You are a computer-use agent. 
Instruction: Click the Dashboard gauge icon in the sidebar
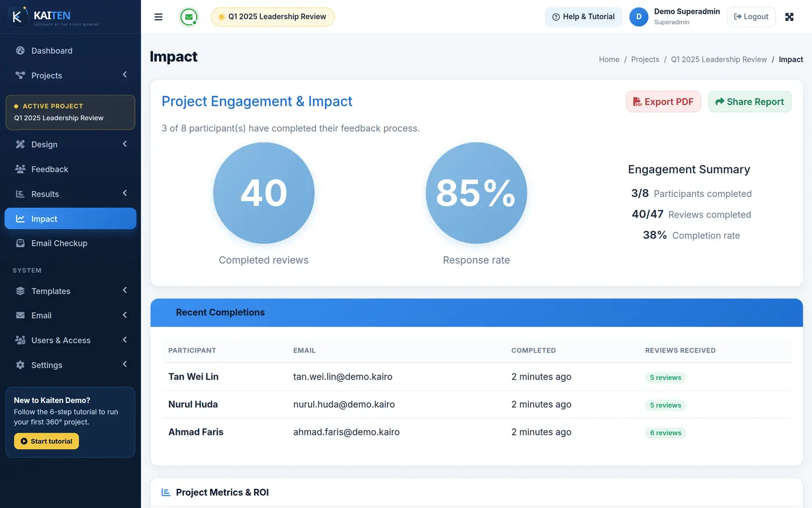(x=20, y=51)
